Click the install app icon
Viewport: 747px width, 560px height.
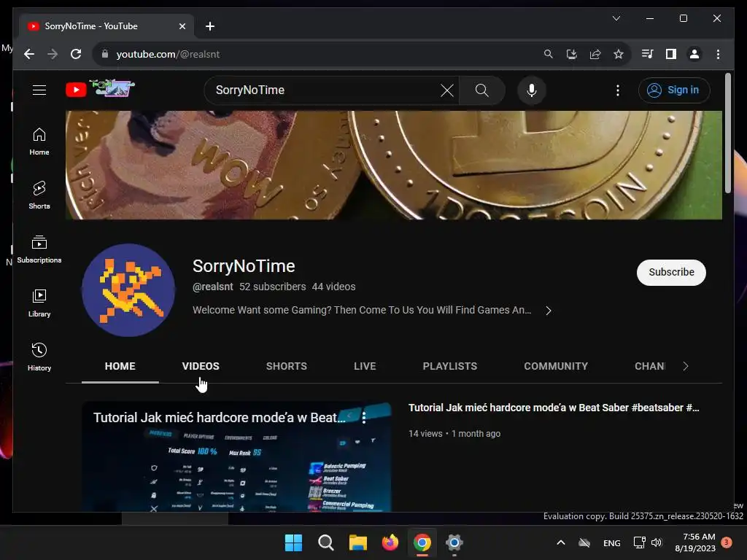pos(572,54)
